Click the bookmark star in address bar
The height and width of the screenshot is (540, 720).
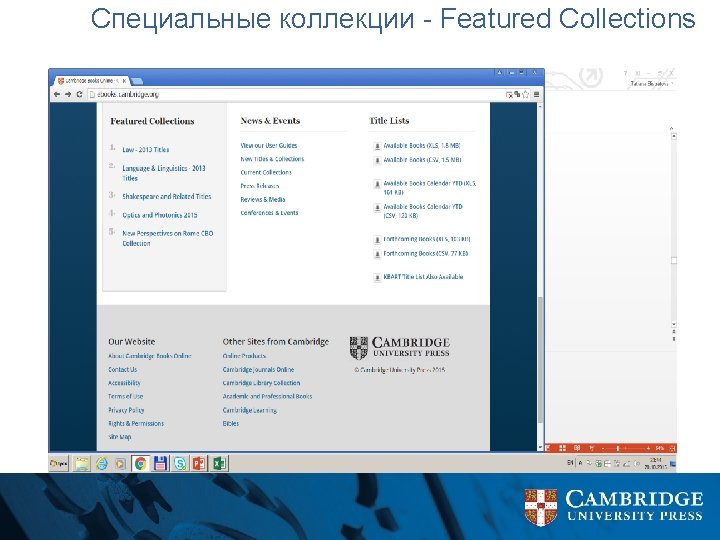point(526,94)
